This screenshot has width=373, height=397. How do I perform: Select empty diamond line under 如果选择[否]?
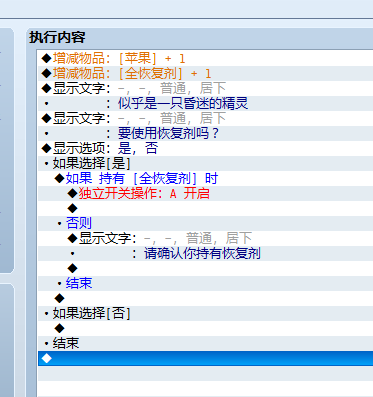tap(205, 328)
